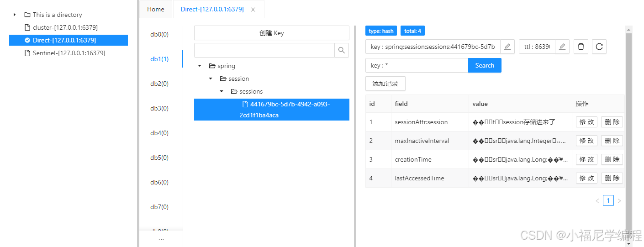
Task: Close the Direct-[127.0.0.1:6379] tab
Action: coord(253,10)
